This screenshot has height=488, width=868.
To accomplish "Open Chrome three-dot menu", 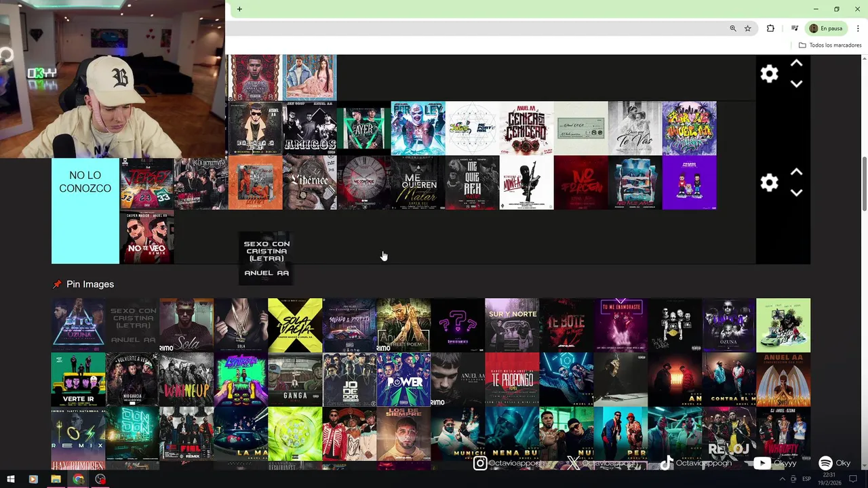I will [x=858, y=28].
